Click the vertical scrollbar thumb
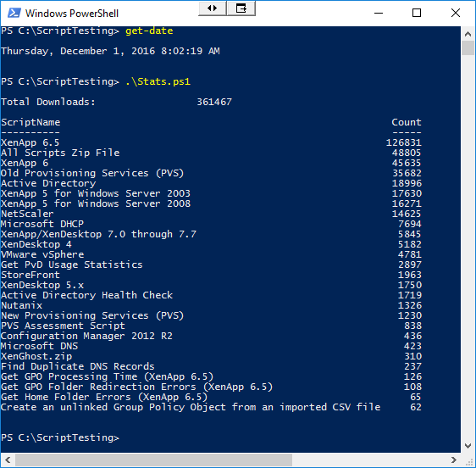476x468 pixels. pos(468,48)
